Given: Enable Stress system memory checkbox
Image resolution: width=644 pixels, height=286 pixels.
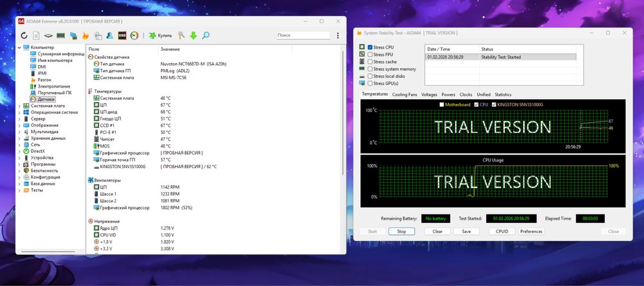Looking at the screenshot, I should tap(370, 69).
